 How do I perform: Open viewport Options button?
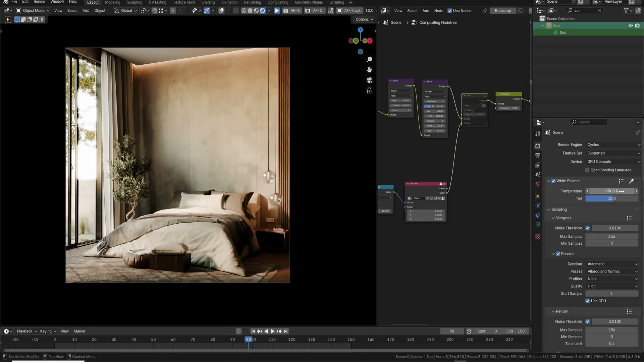tap(364, 19)
